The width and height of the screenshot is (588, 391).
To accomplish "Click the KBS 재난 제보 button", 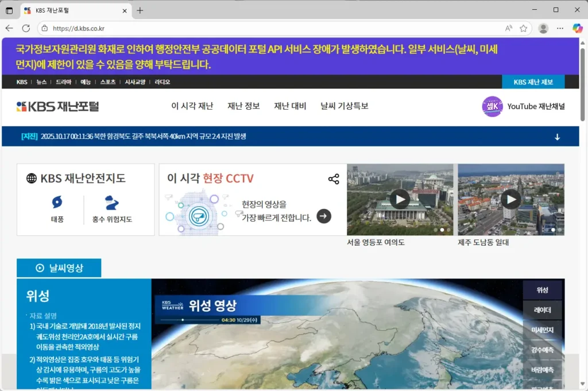I will [533, 82].
